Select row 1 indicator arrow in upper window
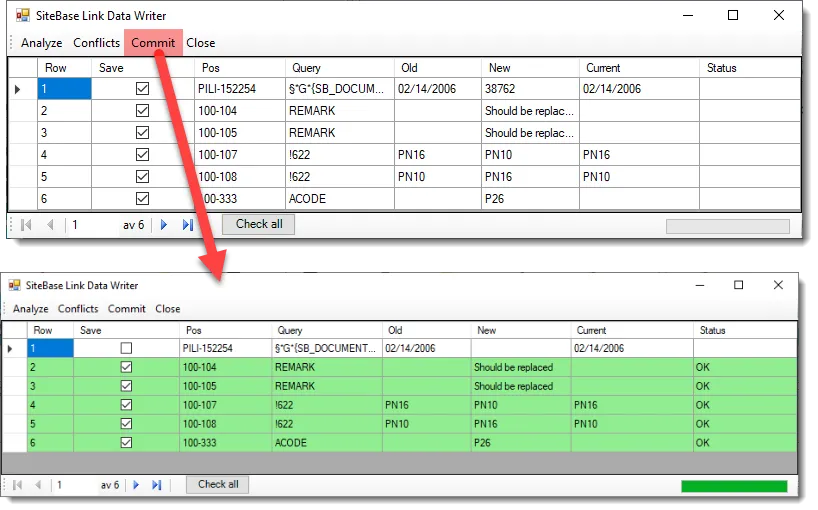This screenshot has height=510, width=818. pos(17,89)
